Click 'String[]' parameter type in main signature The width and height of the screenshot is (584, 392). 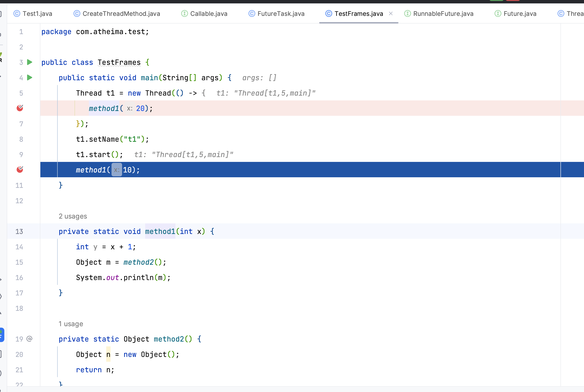click(180, 78)
